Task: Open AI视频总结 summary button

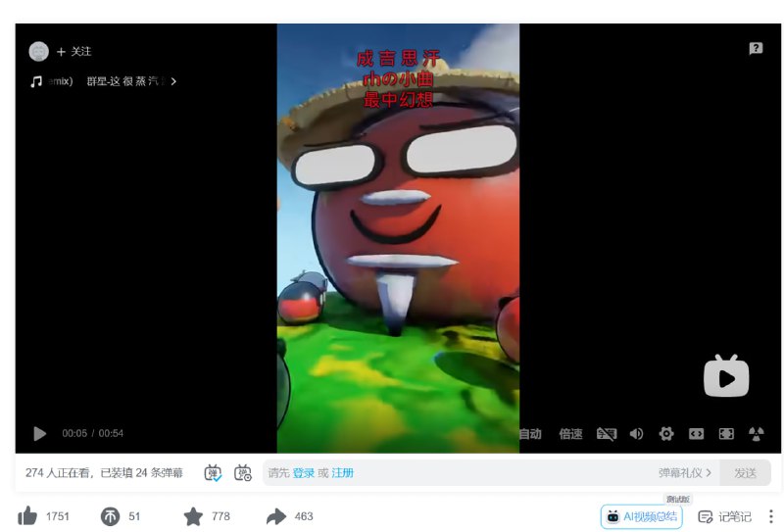Action: pyautogui.click(x=642, y=516)
